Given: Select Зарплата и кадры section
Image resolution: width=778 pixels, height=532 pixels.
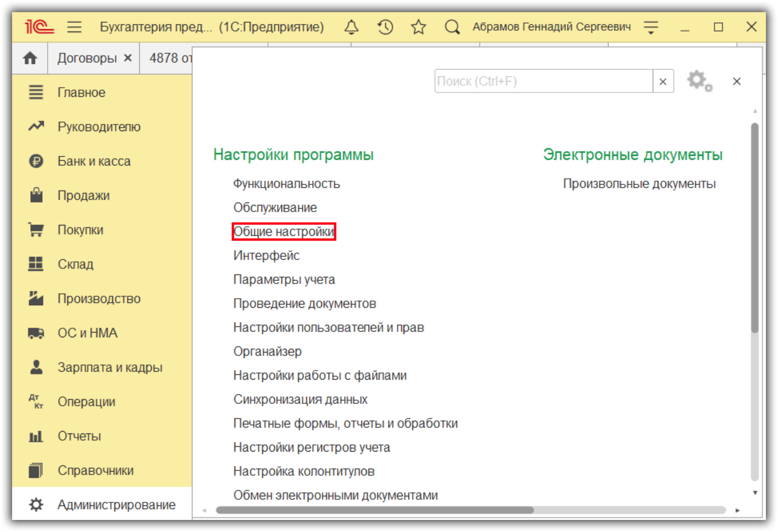Looking at the screenshot, I should pyautogui.click(x=110, y=368).
